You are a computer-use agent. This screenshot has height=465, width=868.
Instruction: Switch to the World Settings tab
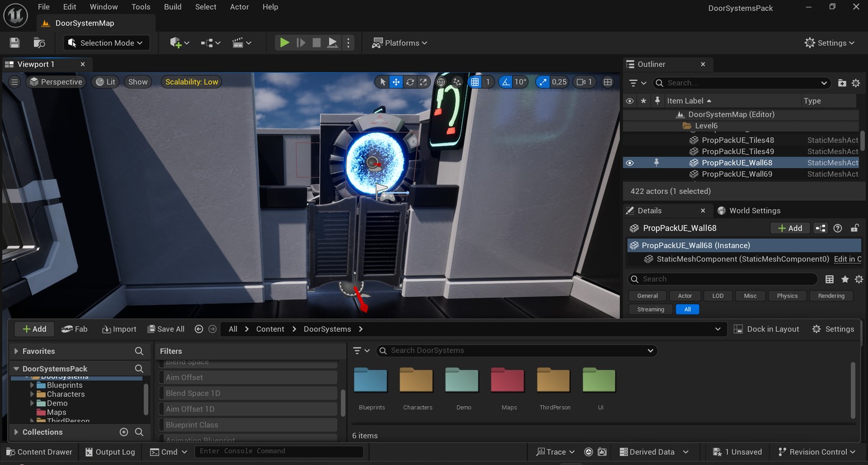749,211
